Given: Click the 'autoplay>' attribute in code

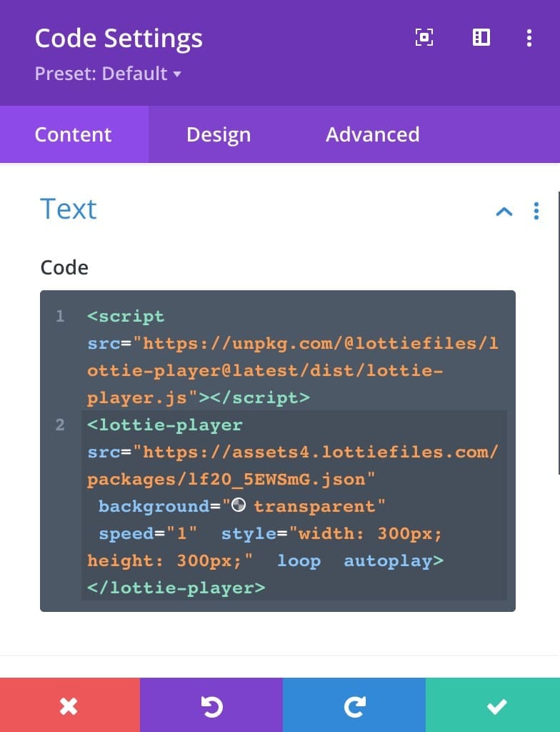Looking at the screenshot, I should 394,560.
